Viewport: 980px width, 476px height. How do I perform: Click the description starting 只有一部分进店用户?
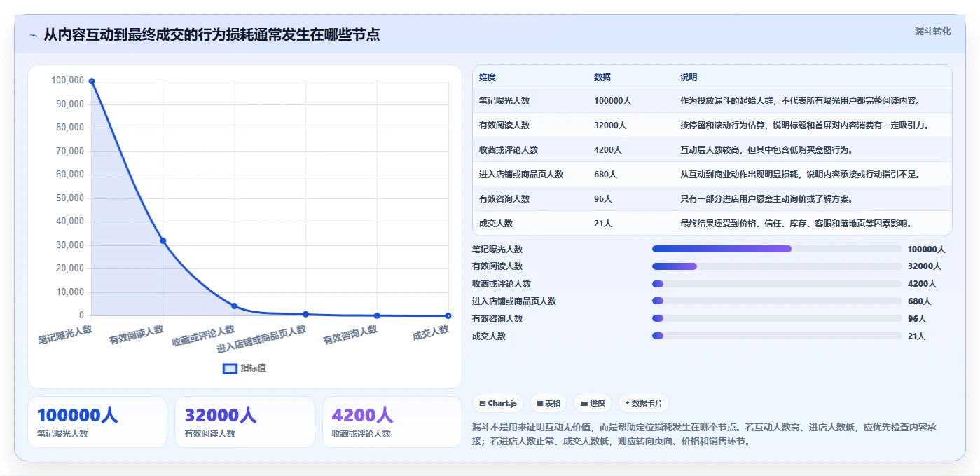tap(766, 199)
